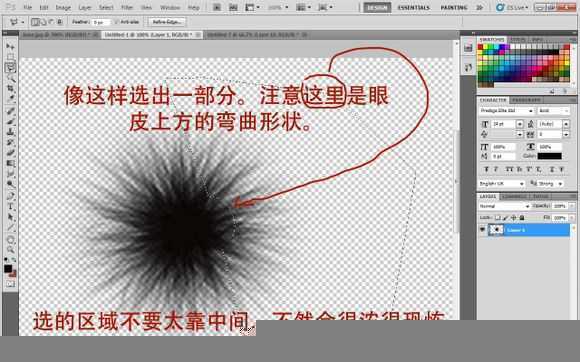Select the Move tool
This screenshot has height=362, width=580.
pos(10,47)
